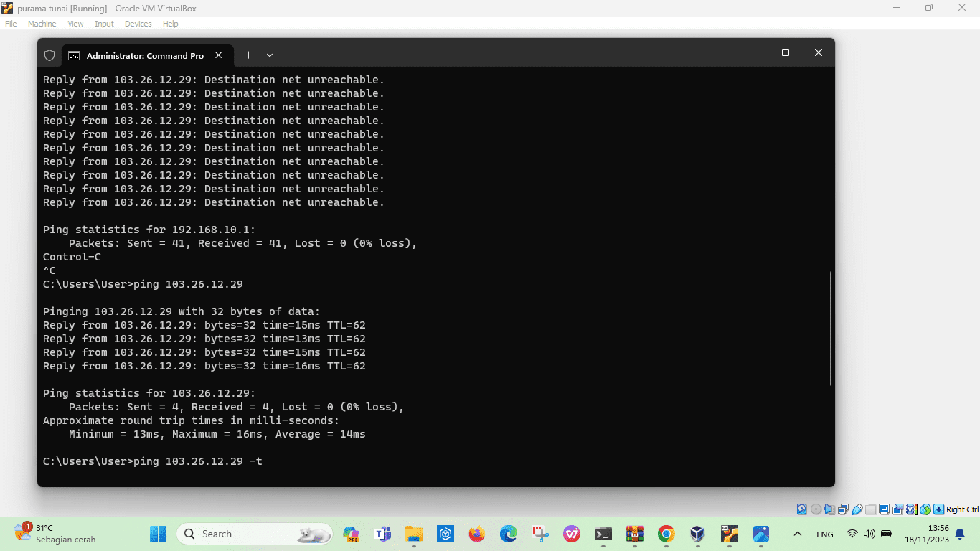Open the VirtualBox File menu
This screenshot has width=980, height=551.
click(x=10, y=24)
